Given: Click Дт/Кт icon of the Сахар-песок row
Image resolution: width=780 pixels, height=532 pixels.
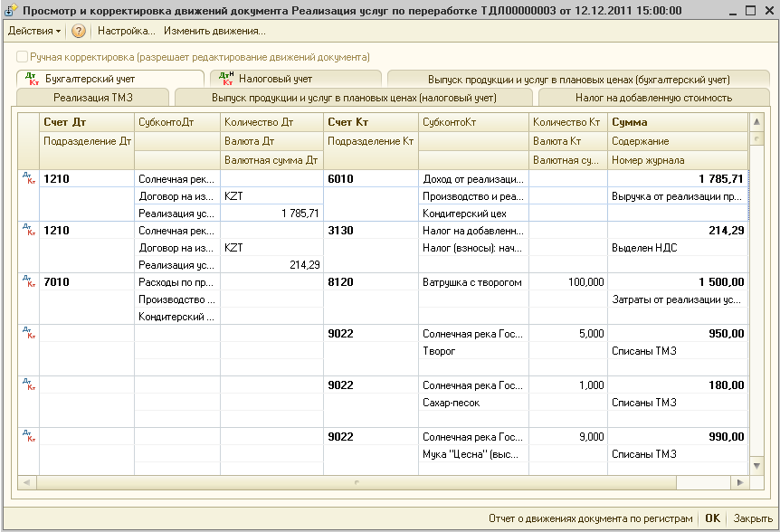Looking at the screenshot, I should coord(30,385).
